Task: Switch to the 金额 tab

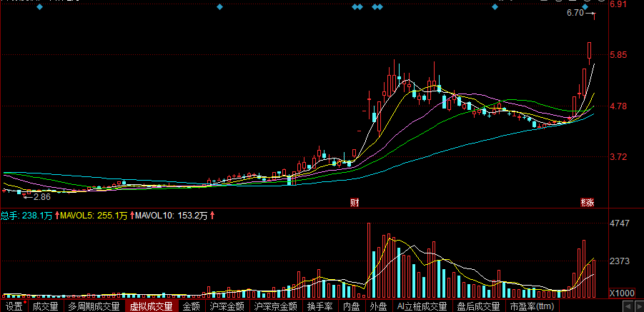Action: [192, 306]
